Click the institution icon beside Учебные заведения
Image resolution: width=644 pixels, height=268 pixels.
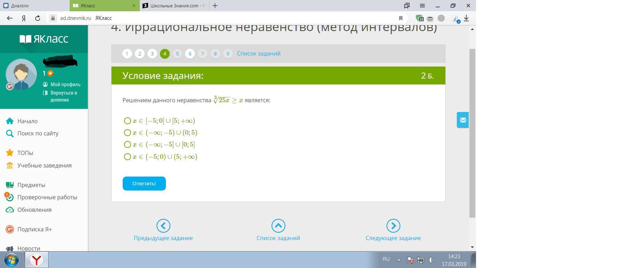tap(10, 165)
